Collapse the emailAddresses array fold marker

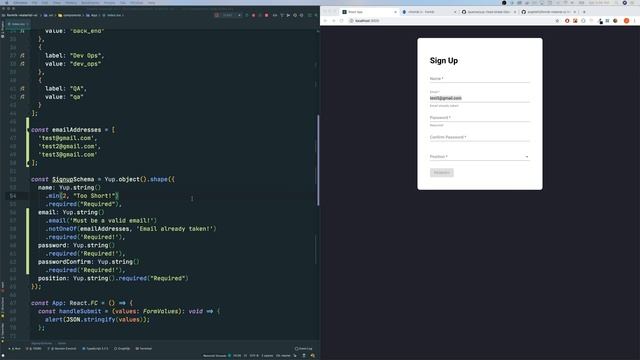tap(28, 130)
